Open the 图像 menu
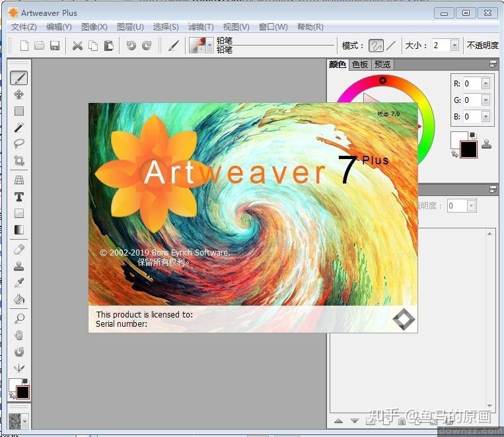This screenshot has height=437, width=504. click(x=94, y=27)
